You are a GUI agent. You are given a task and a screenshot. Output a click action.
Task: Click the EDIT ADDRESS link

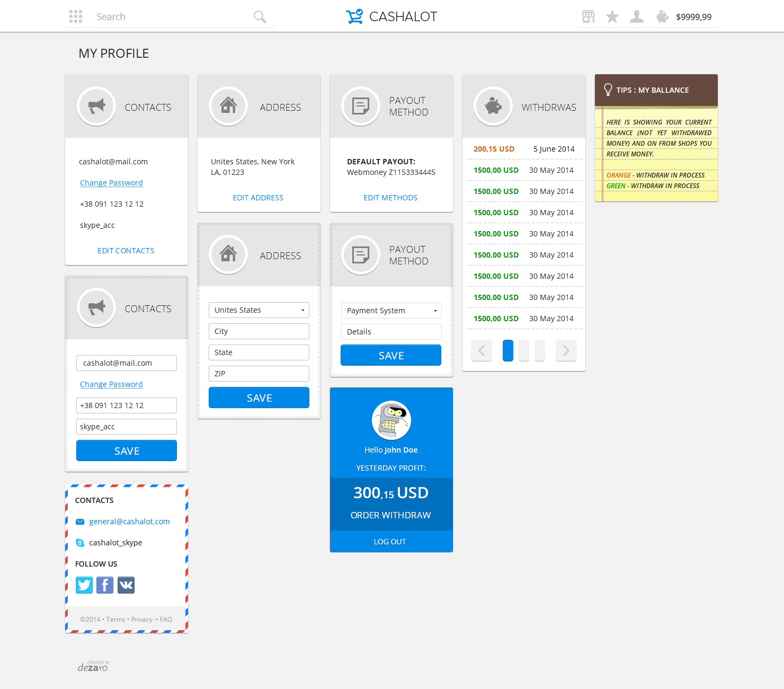[x=258, y=198]
